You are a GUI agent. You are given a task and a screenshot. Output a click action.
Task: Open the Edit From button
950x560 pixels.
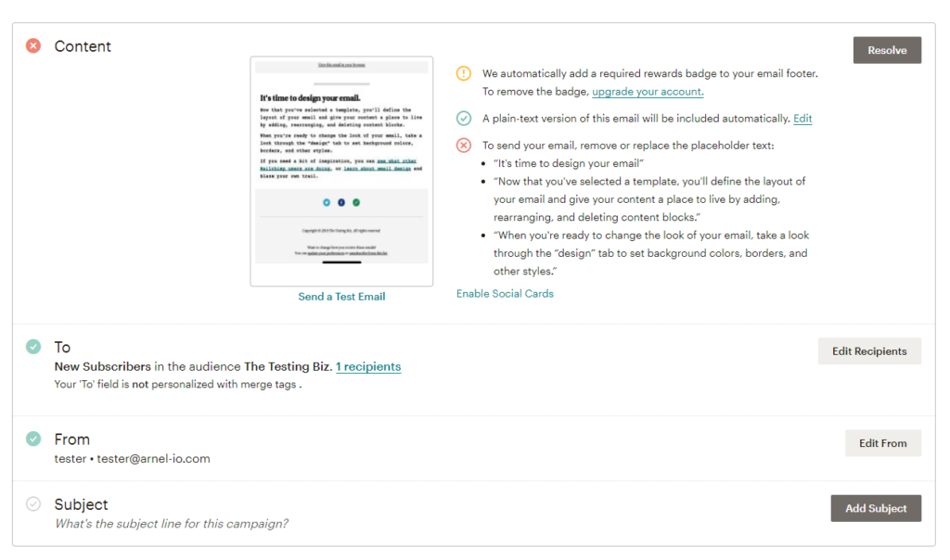point(882,443)
